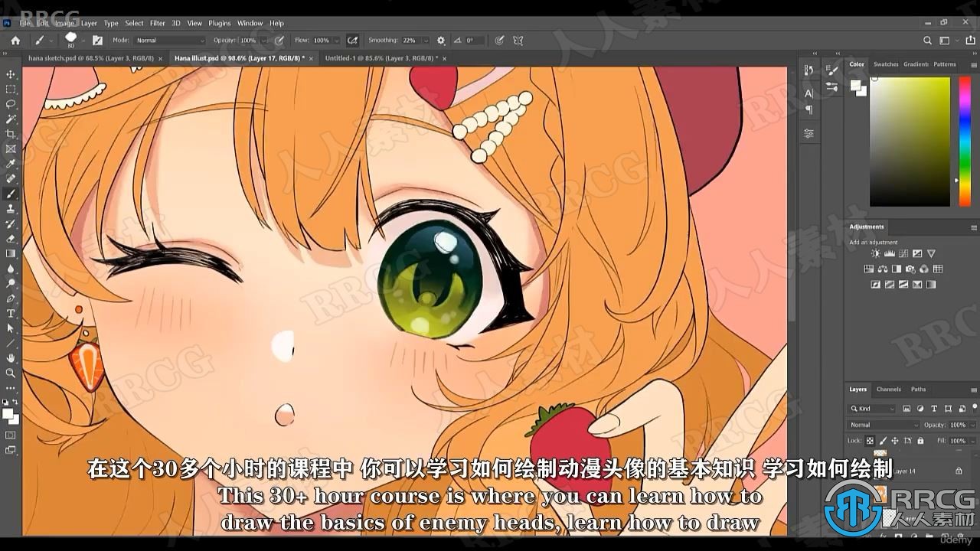Click the Home icon in options bar
Screen dimensions: 980x551
(15, 40)
